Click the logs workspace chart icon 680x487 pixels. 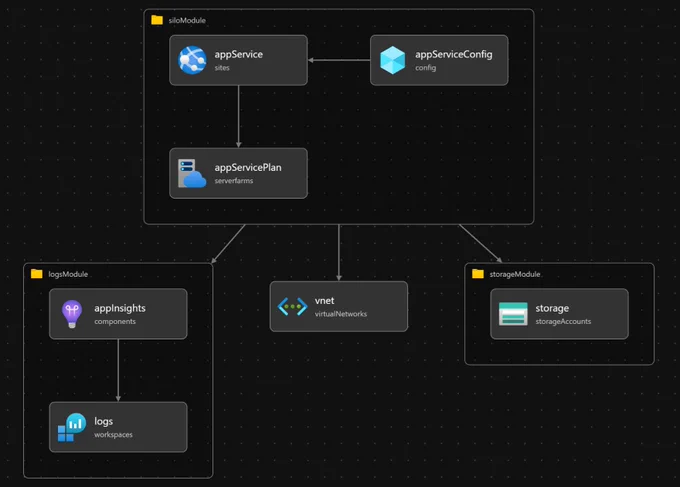coord(72,427)
